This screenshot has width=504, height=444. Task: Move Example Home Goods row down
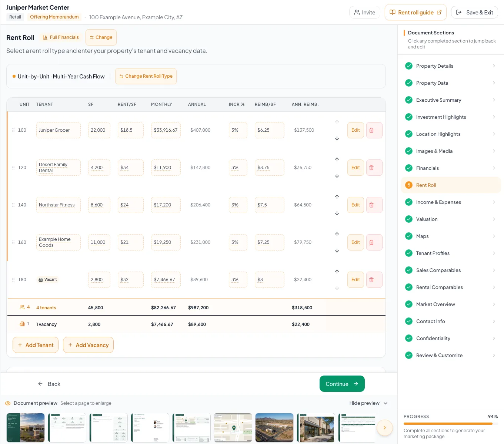pos(337,250)
